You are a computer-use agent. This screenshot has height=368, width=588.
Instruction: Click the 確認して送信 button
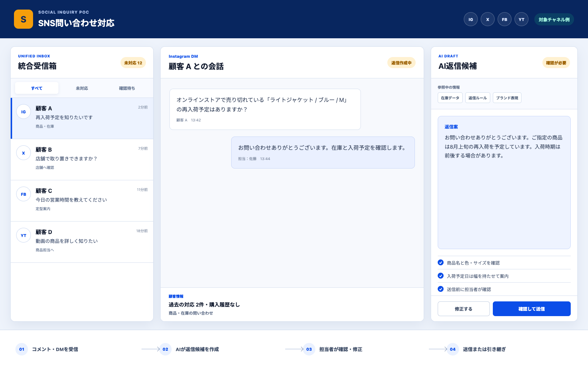click(x=532, y=309)
